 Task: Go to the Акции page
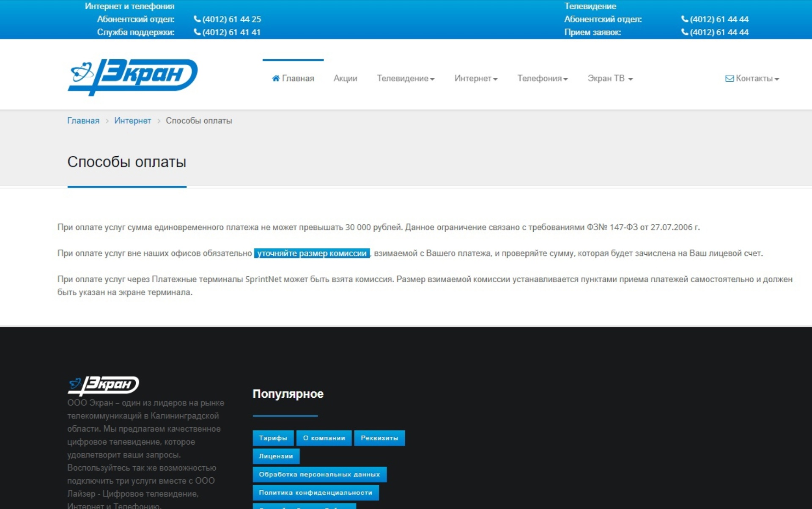pyautogui.click(x=346, y=78)
